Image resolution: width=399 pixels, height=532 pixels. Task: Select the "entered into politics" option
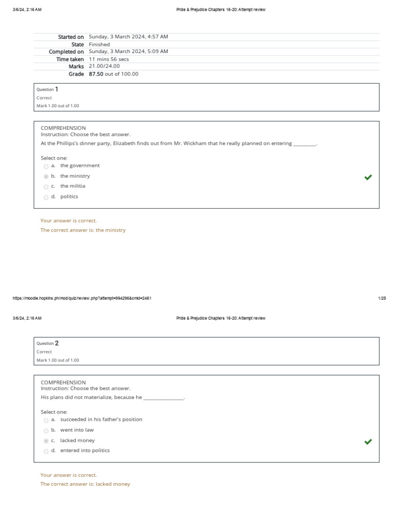click(x=46, y=451)
